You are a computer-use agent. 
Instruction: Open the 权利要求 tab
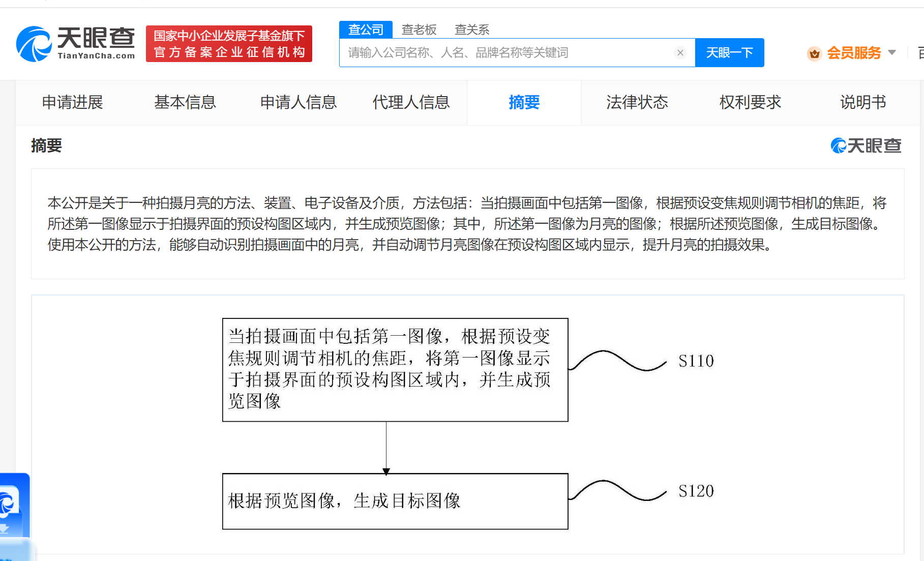pyautogui.click(x=750, y=103)
